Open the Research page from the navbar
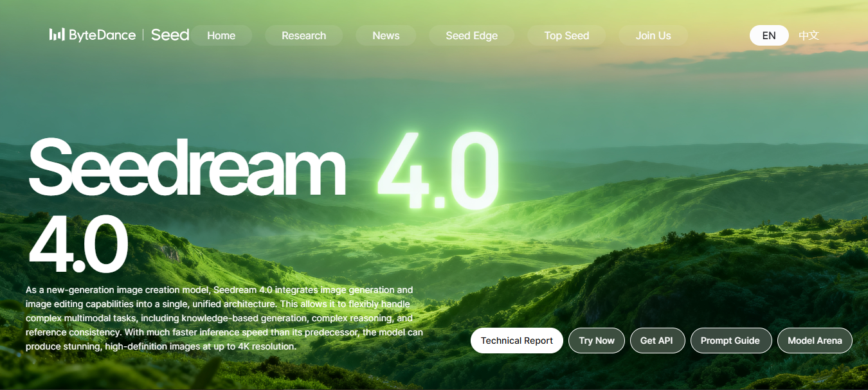868x390 pixels. click(x=303, y=35)
